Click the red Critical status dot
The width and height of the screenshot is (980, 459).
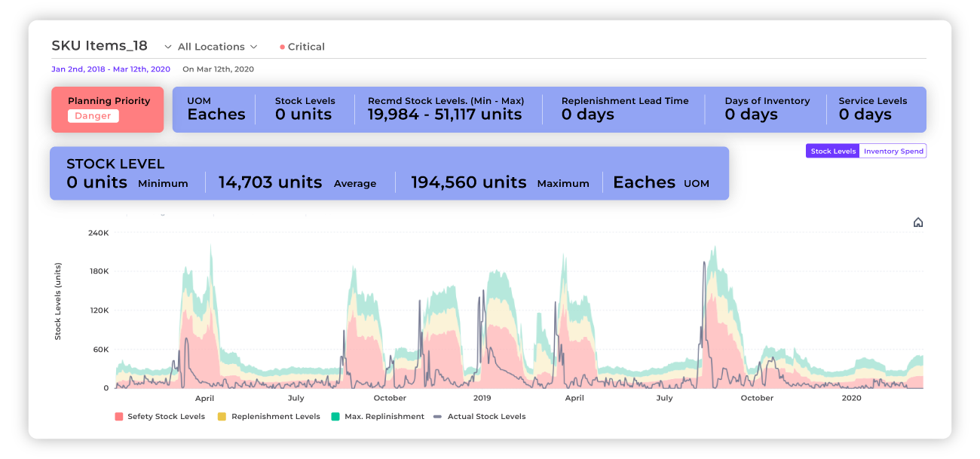[282, 47]
